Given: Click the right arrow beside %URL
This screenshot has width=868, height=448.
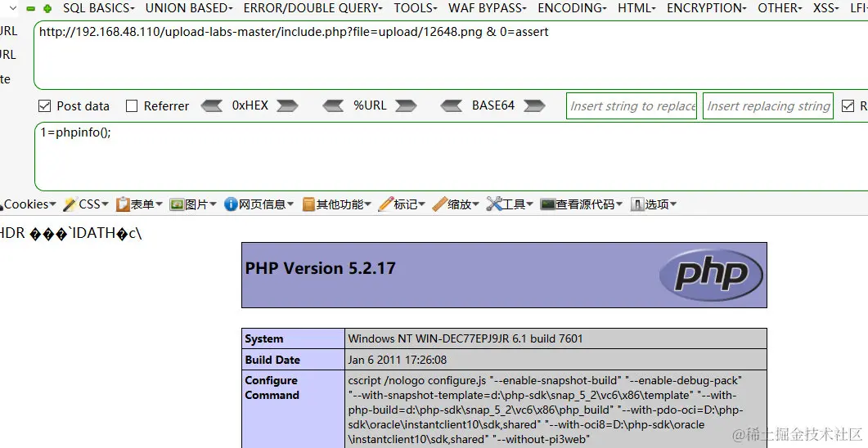Looking at the screenshot, I should (x=407, y=105).
